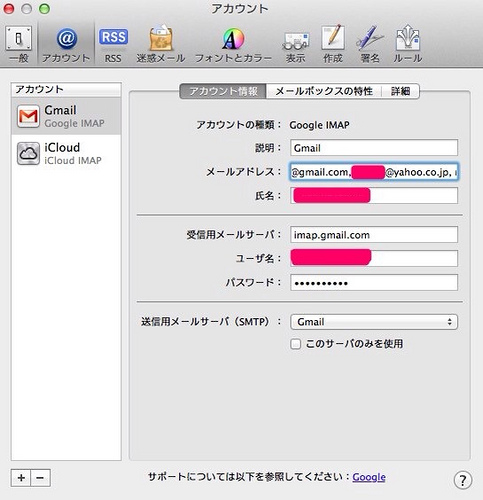
Task: Open フォントとカラー (Fonts & Colors) preferences
Action: [x=233, y=44]
